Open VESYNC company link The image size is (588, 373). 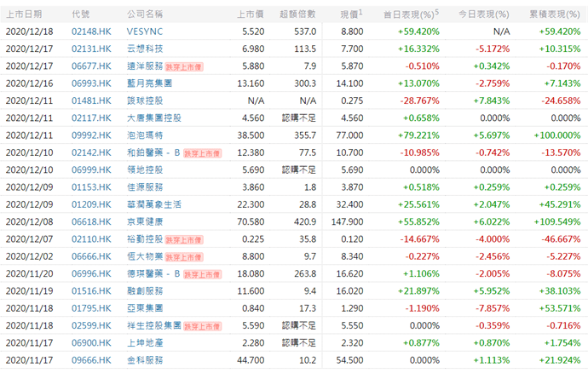click(145, 32)
